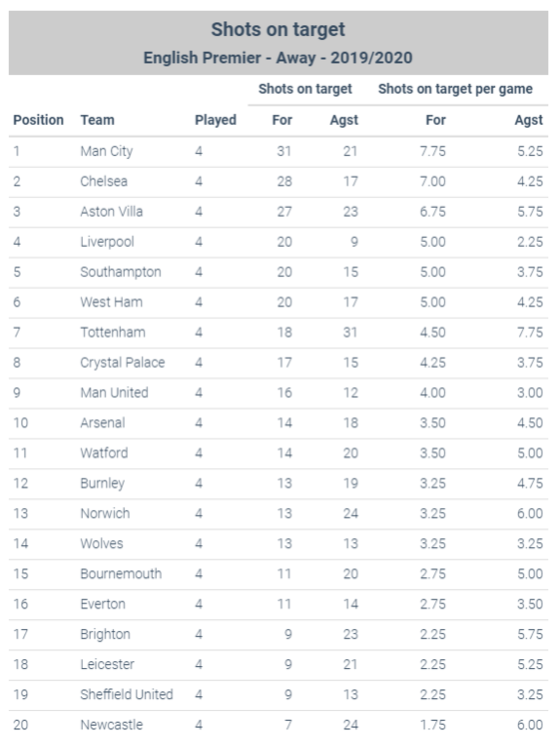The image size is (560, 749).
Task: Open the Chelsea team name
Action: (x=104, y=182)
